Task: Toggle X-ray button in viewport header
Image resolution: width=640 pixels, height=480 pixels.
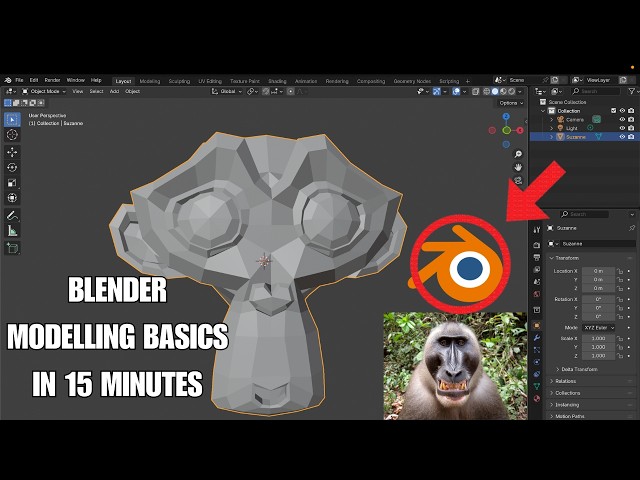Action: (x=476, y=91)
